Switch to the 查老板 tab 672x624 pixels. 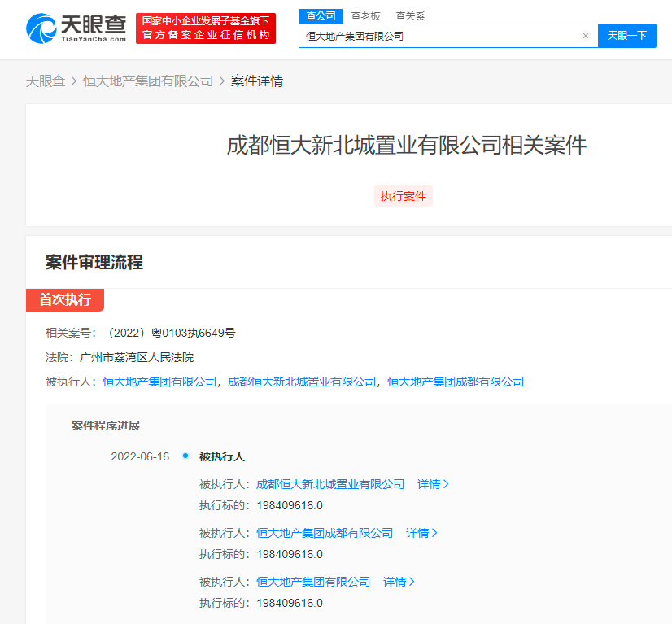365,16
